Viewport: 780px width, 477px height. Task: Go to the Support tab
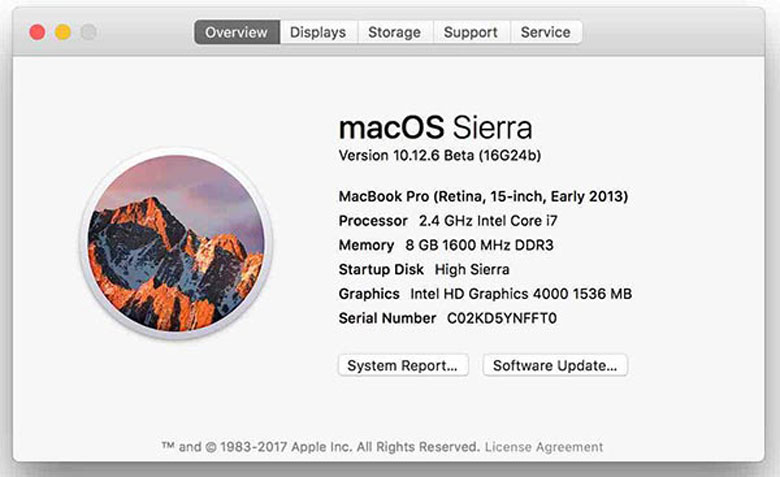click(471, 32)
